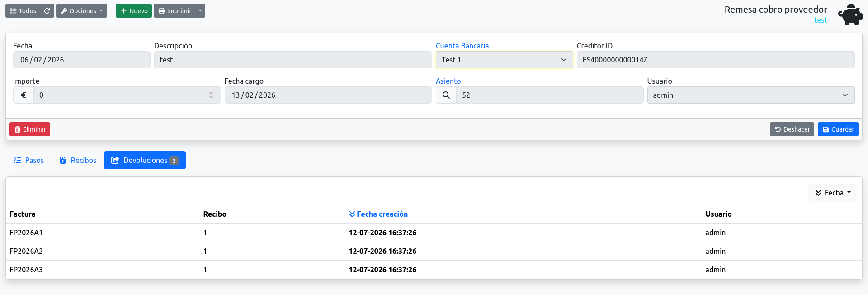Click the Eliminar trash button
Screen dimensions: 868x295
point(30,129)
